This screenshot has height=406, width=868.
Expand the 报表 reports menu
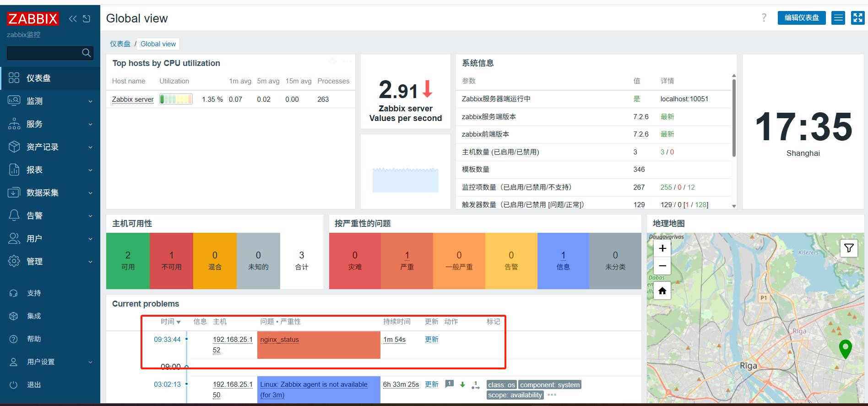pos(50,170)
